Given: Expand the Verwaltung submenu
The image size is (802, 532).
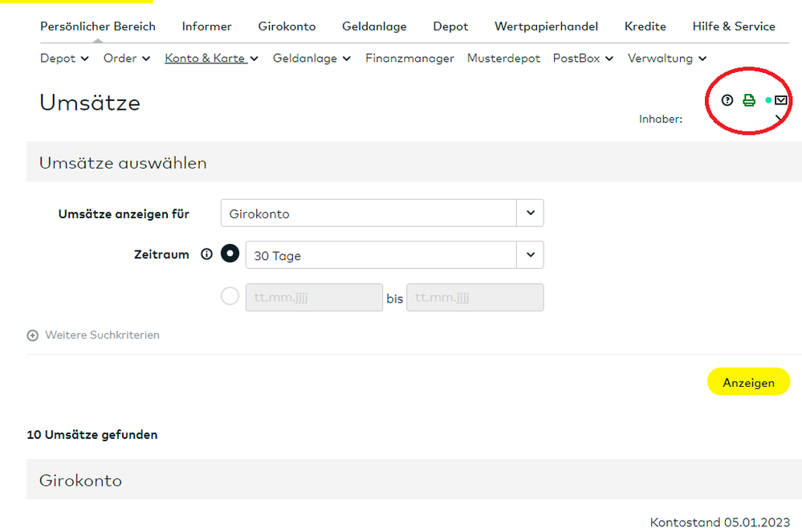Looking at the screenshot, I should (x=667, y=58).
